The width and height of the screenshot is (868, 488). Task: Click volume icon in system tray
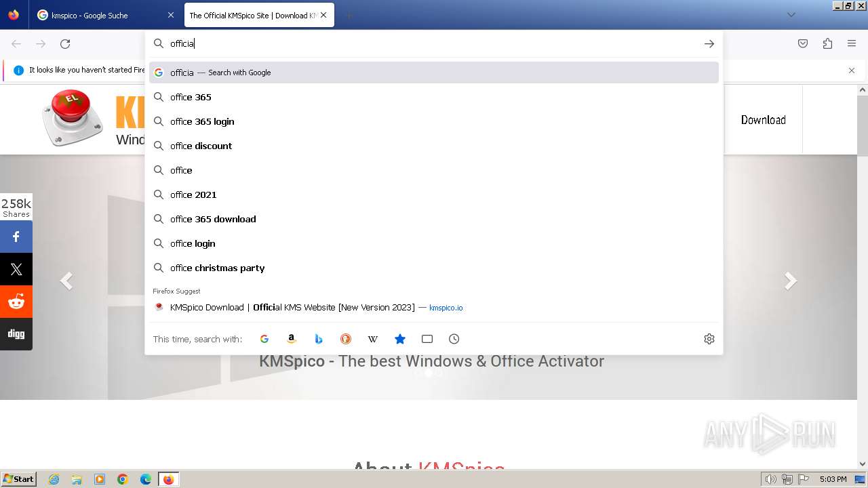(x=770, y=479)
